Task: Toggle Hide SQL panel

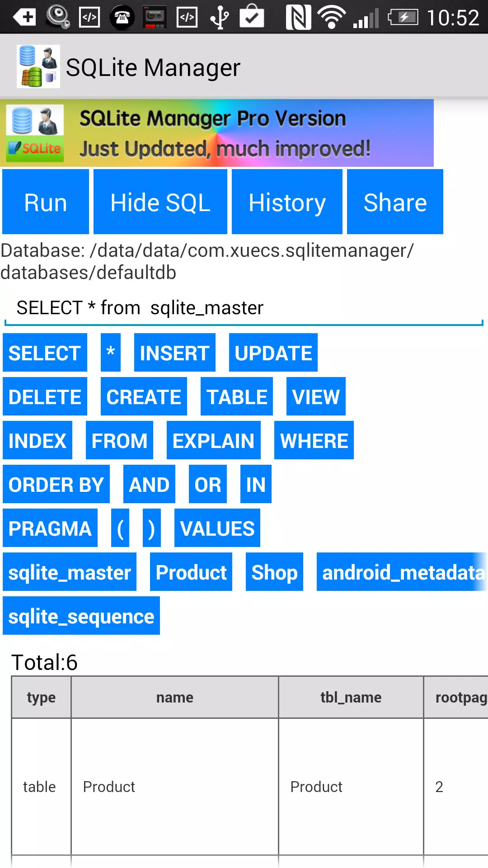Action: [160, 202]
